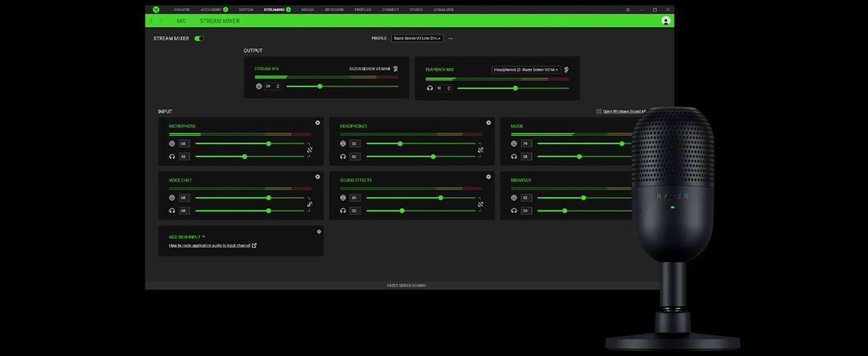Click Music channel headphone icon

click(x=514, y=156)
